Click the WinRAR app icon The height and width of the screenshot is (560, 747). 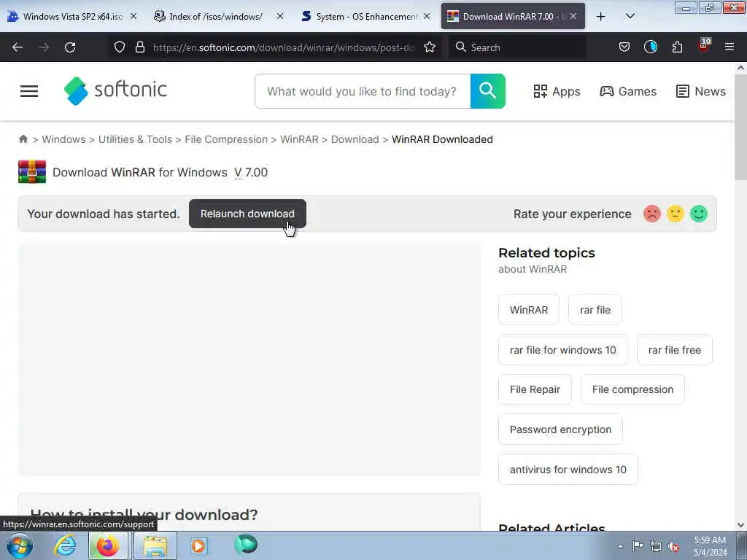click(x=32, y=172)
